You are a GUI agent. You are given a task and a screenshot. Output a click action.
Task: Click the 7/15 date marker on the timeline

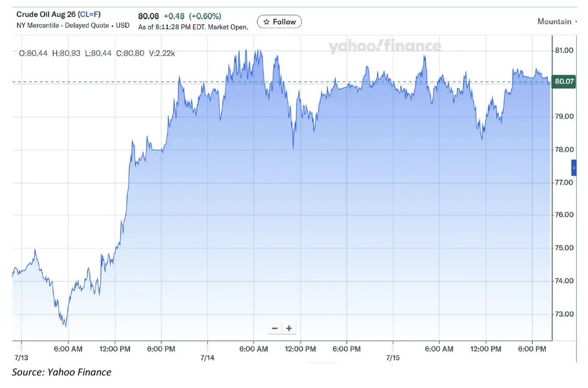(x=393, y=358)
